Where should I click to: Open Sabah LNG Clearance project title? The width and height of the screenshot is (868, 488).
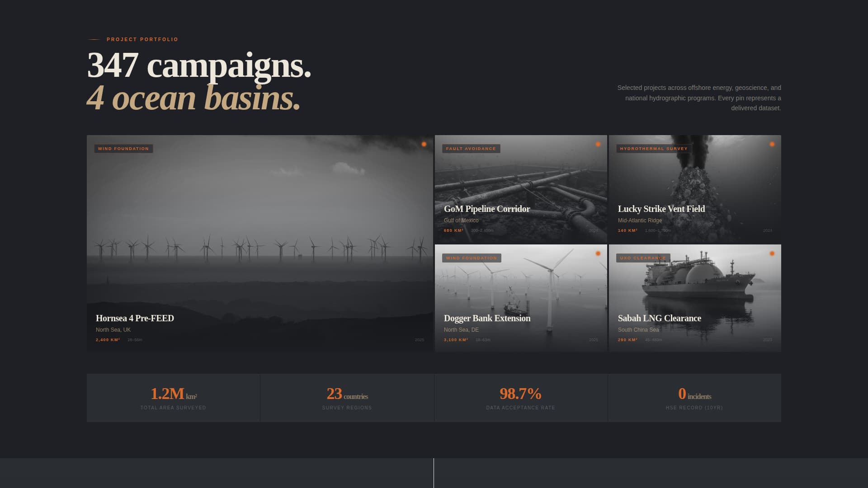tap(660, 318)
